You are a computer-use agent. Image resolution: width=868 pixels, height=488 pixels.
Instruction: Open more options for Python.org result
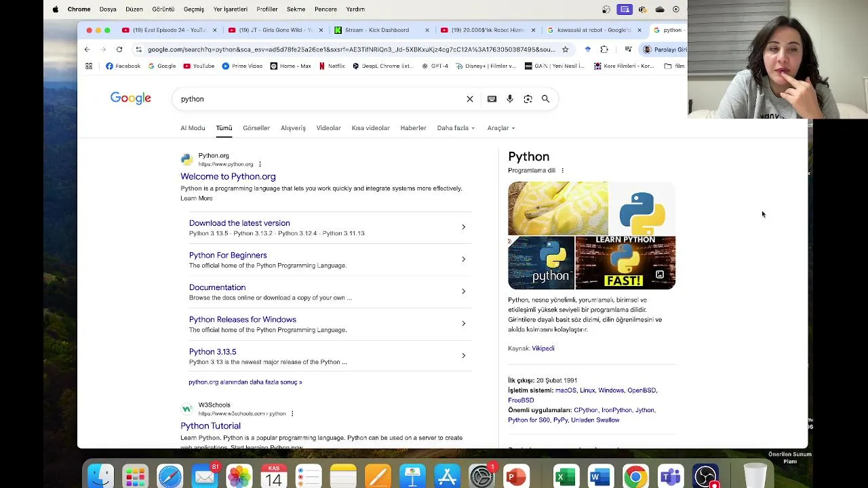[x=260, y=164]
